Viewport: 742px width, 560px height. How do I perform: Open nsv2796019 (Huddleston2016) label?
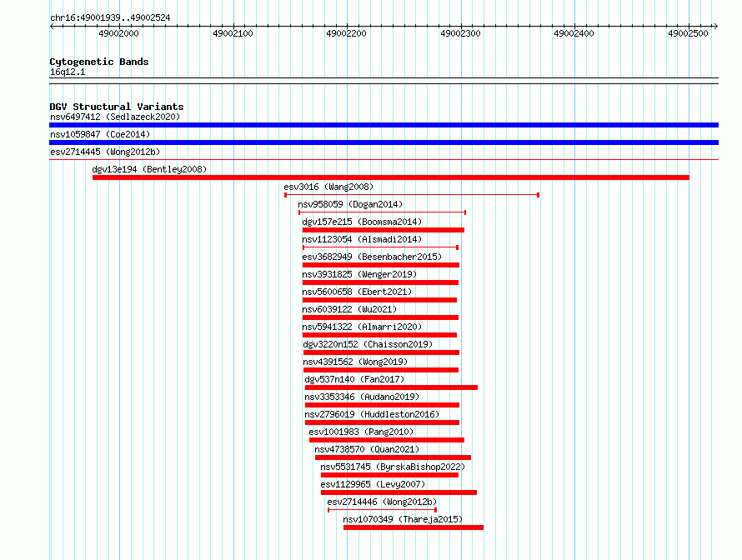[x=372, y=414]
